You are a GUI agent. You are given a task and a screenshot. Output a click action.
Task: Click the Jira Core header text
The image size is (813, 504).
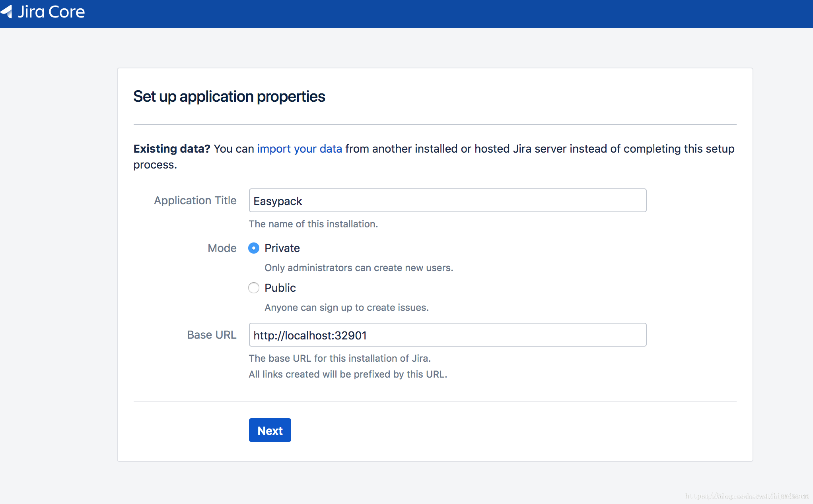click(x=51, y=12)
